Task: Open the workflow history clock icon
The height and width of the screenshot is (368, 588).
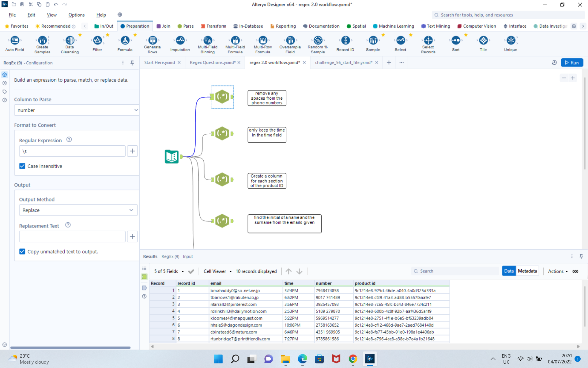Action: tap(554, 63)
